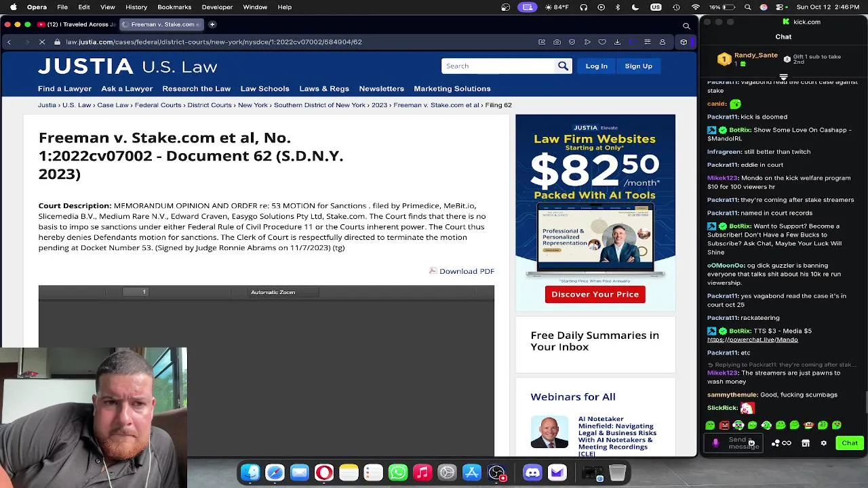Open Control Center in macOS menu bar
Image resolution: width=868 pixels, height=488 pixels.
[x=781, y=7]
